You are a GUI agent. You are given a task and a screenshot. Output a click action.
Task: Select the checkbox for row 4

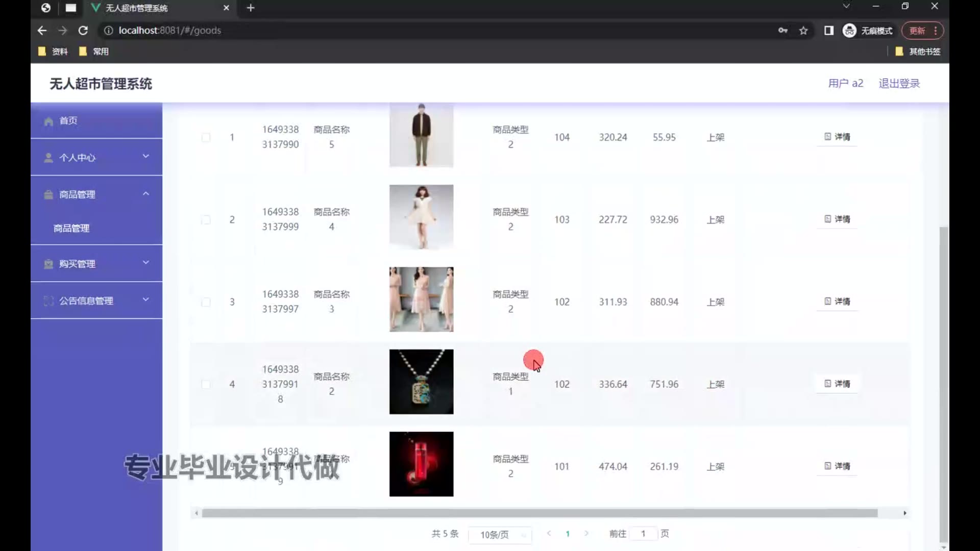pyautogui.click(x=206, y=385)
